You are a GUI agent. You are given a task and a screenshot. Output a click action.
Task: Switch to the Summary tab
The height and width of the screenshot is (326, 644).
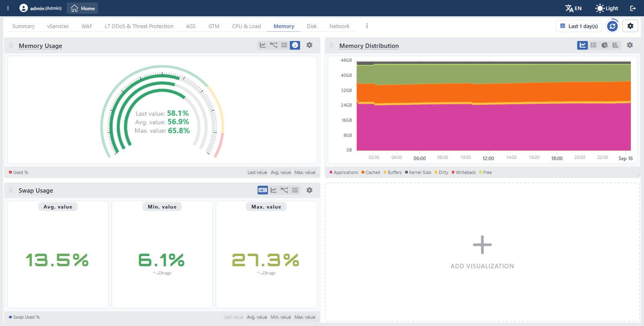click(x=24, y=26)
